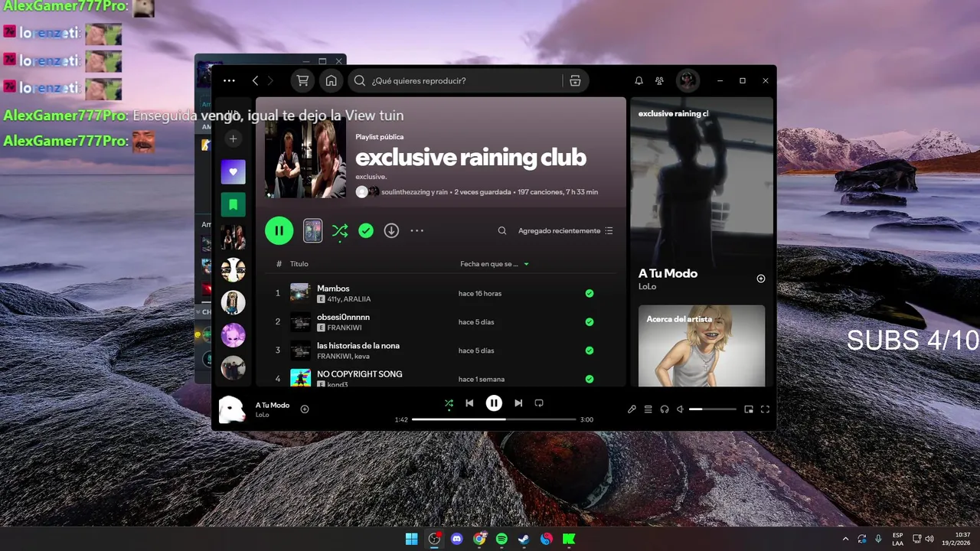Skip to the next track

click(x=518, y=403)
